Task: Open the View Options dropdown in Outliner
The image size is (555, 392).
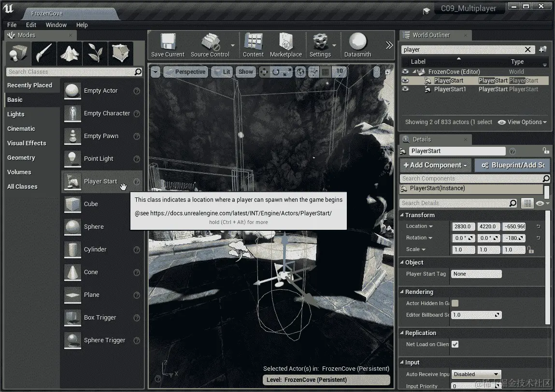Action: [522, 122]
